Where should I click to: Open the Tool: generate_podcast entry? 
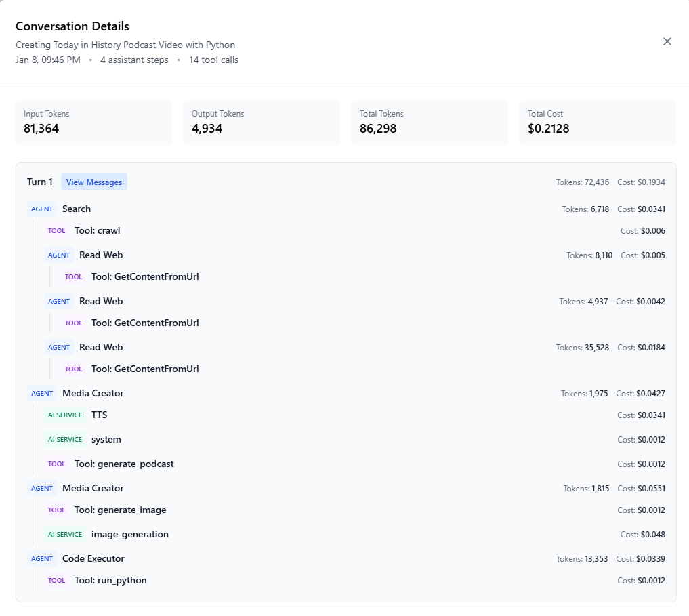click(x=124, y=464)
